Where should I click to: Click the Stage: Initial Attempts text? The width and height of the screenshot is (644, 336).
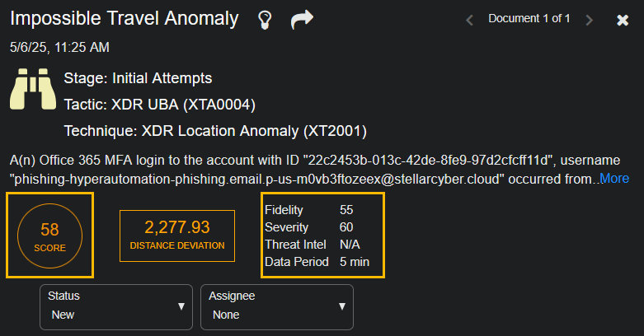point(139,79)
